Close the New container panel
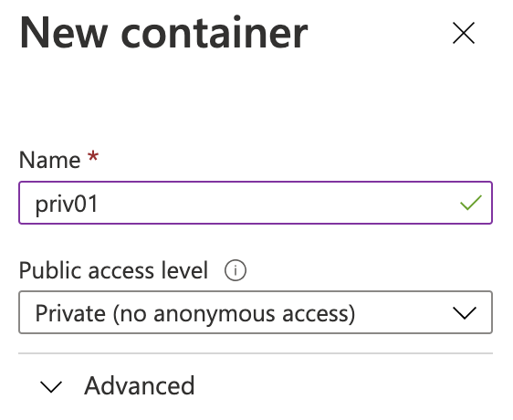 point(464,33)
